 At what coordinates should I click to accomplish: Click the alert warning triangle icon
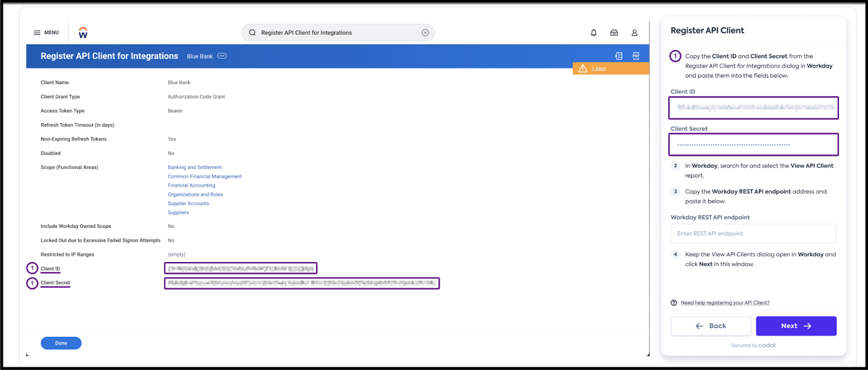(583, 68)
